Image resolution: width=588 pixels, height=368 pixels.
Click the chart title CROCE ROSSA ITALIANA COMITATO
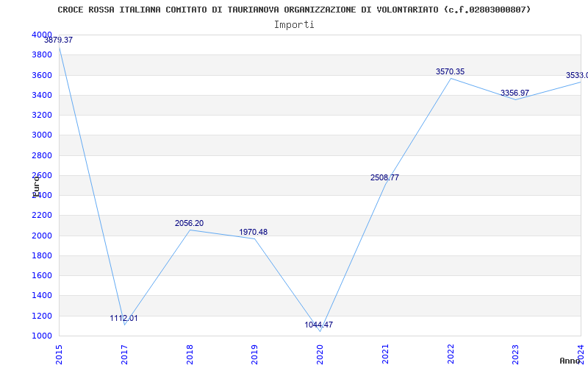click(294, 10)
